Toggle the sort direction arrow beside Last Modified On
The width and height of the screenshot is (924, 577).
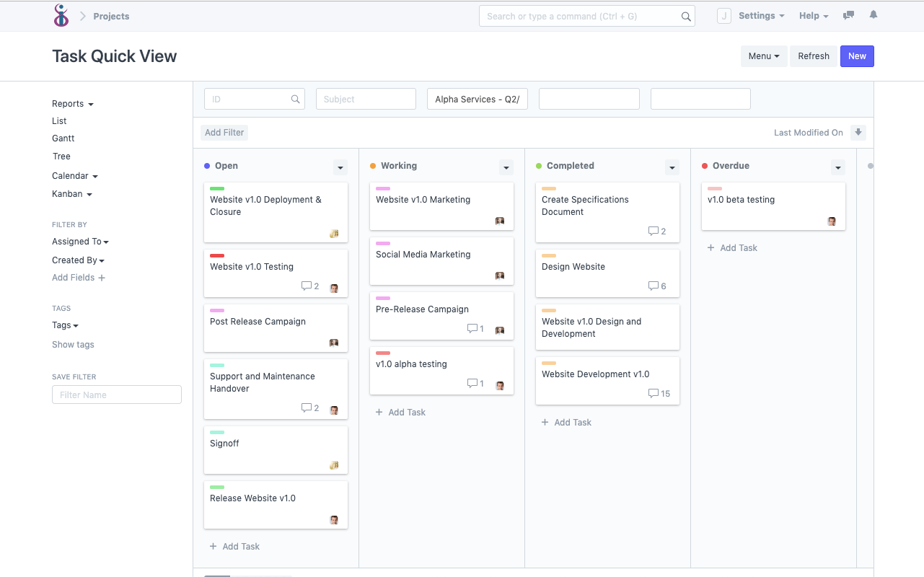tap(858, 132)
